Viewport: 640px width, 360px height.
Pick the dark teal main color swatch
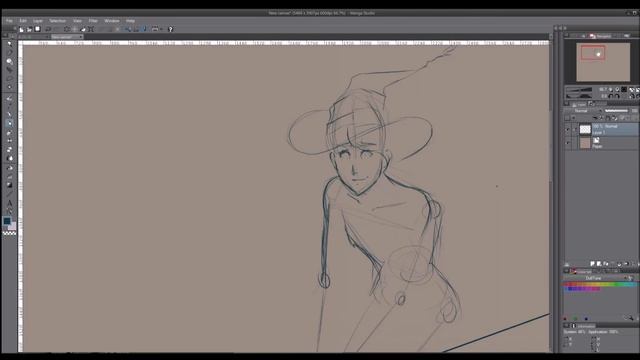7,221
